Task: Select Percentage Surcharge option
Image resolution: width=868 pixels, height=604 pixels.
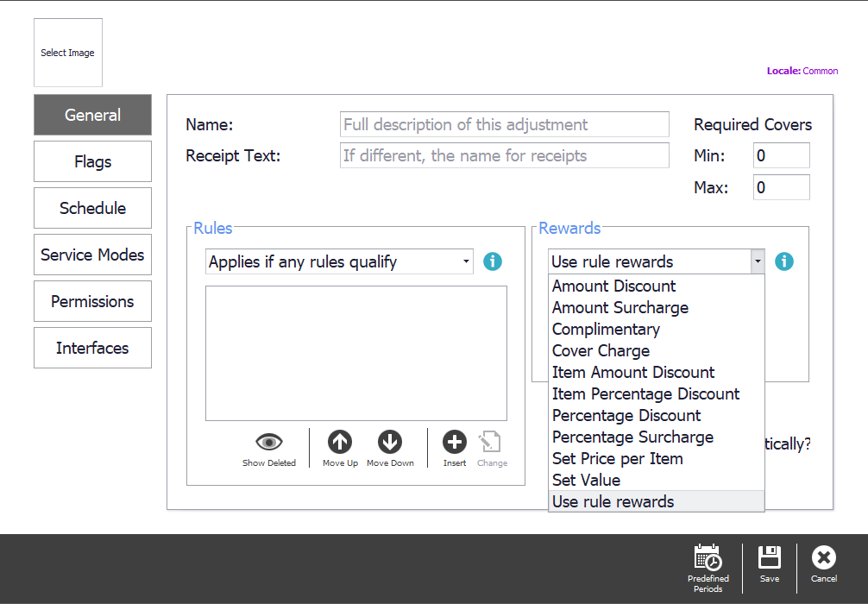Action: click(x=657, y=437)
